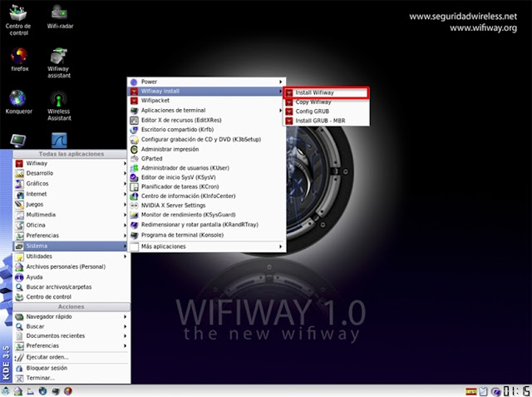Click the Escritorio compartido (Krfb) icon

[135, 130]
